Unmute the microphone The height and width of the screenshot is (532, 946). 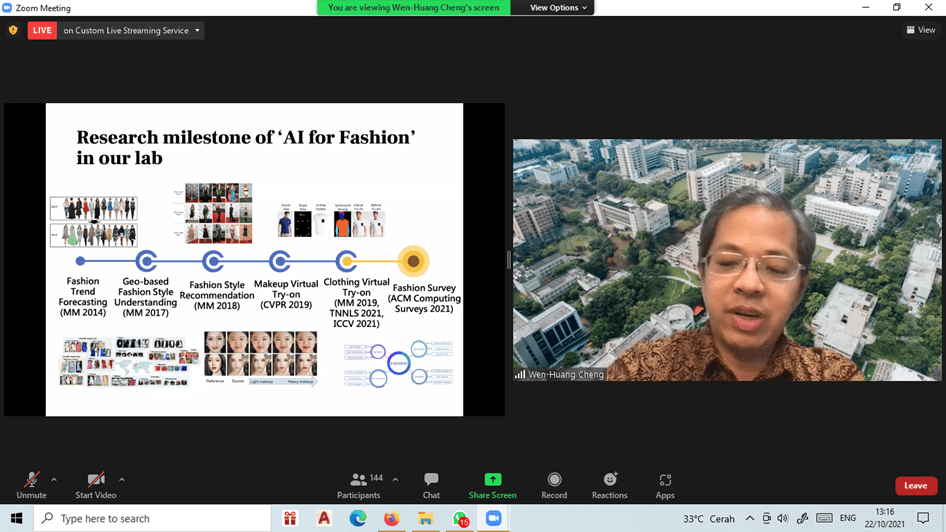click(x=31, y=485)
